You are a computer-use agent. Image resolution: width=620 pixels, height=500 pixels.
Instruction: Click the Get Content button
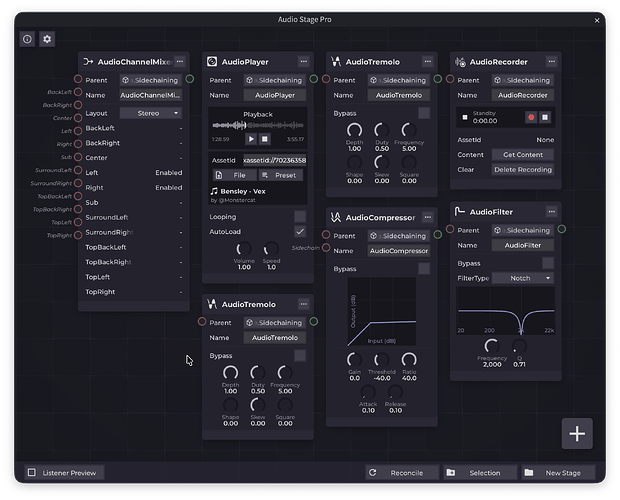[523, 155]
